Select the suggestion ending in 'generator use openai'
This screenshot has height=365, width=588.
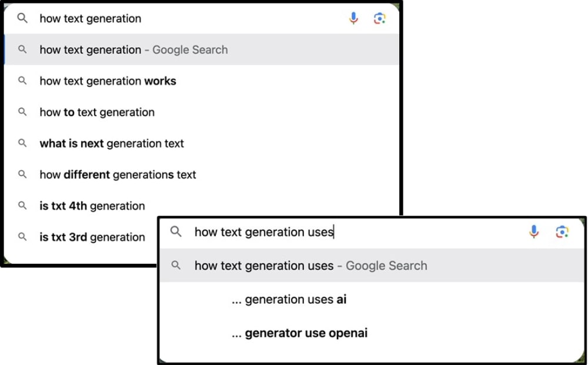click(300, 333)
